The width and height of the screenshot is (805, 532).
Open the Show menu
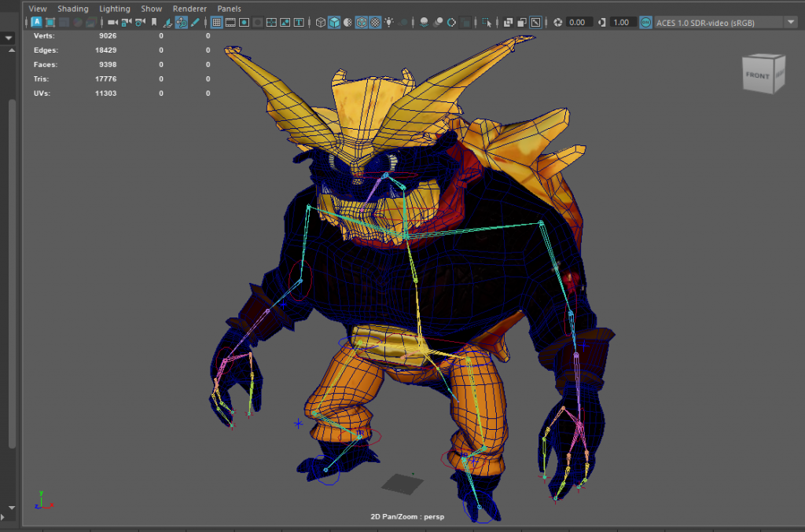point(152,9)
